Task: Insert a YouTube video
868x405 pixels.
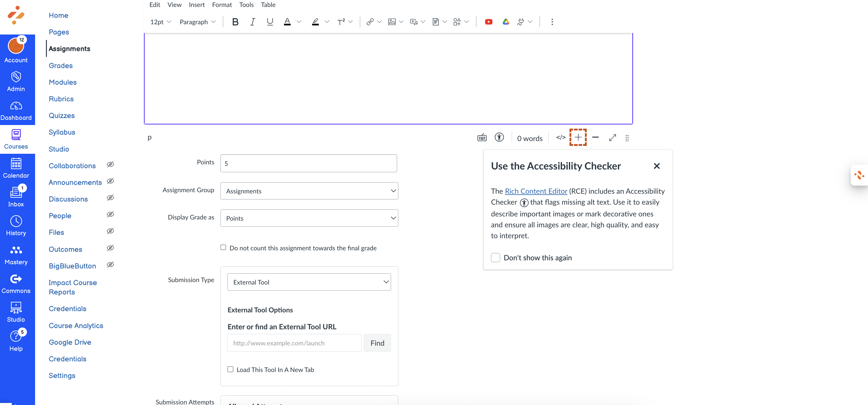Action: tap(488, 21)
